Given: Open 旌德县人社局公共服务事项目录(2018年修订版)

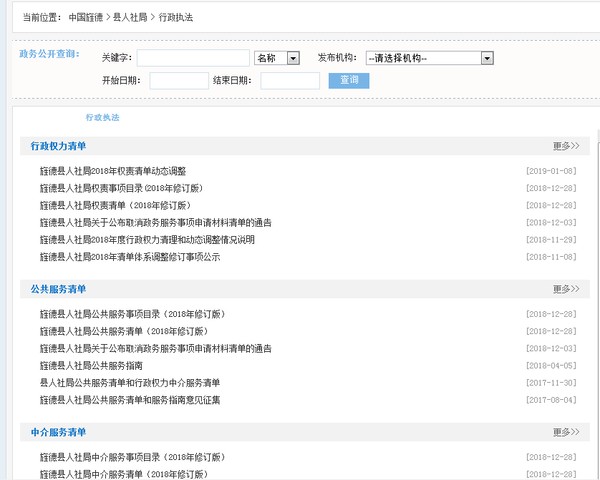Looking at the screenshot, I should (x=133, y=314).
